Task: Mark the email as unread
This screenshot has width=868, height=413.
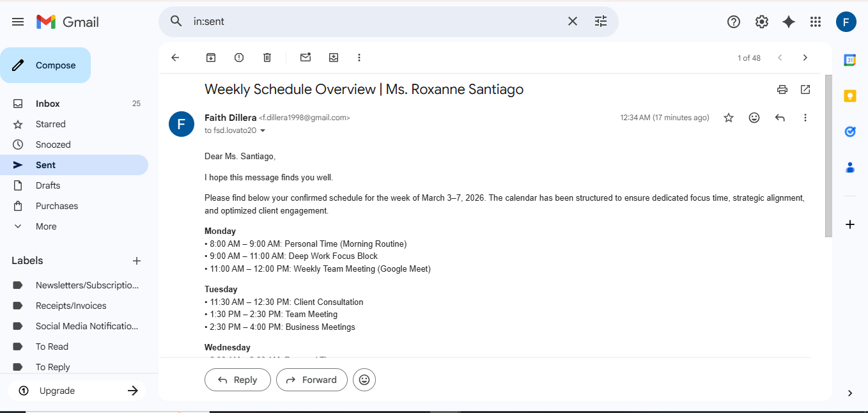Action: (306, 58)
